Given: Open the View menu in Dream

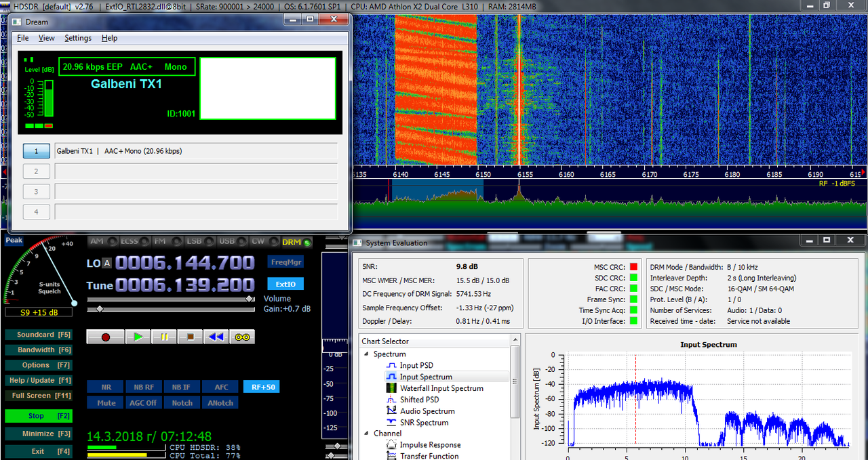Looking at the screenshot, I should click(x=46, y=38).
